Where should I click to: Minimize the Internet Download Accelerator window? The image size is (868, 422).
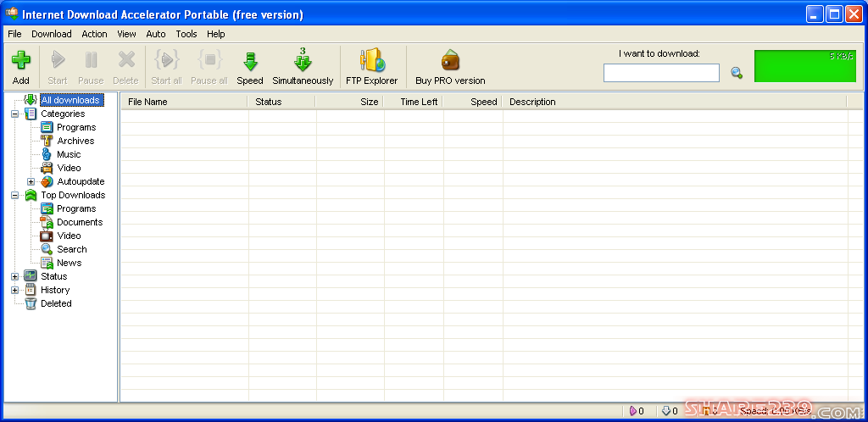[815, 14]
